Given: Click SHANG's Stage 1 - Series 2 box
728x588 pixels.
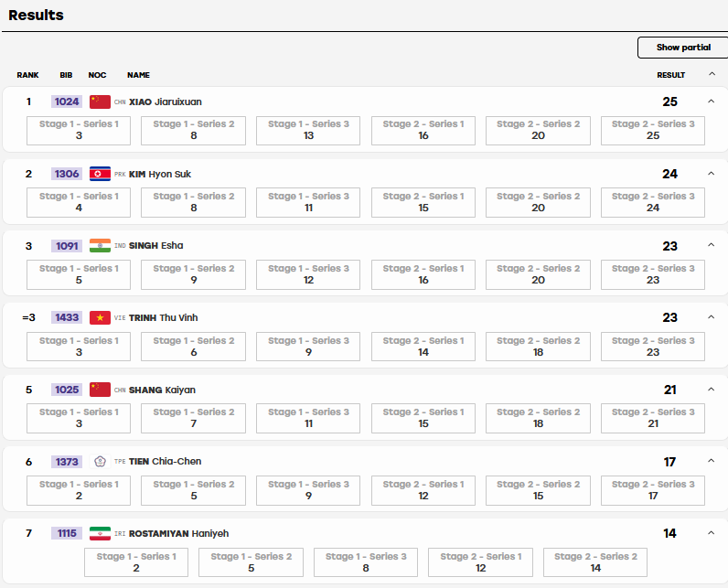Looking at the screenshot, I should point(193,418).
